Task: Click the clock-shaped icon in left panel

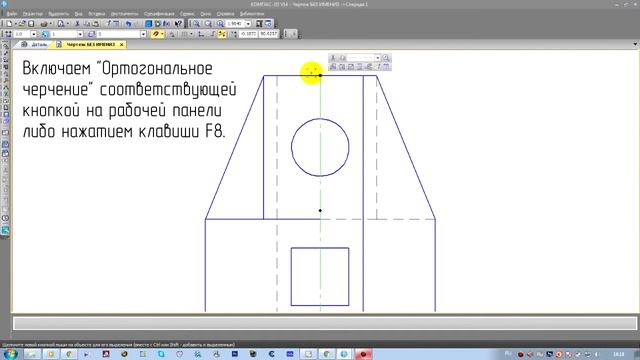Action: (5, 218)
